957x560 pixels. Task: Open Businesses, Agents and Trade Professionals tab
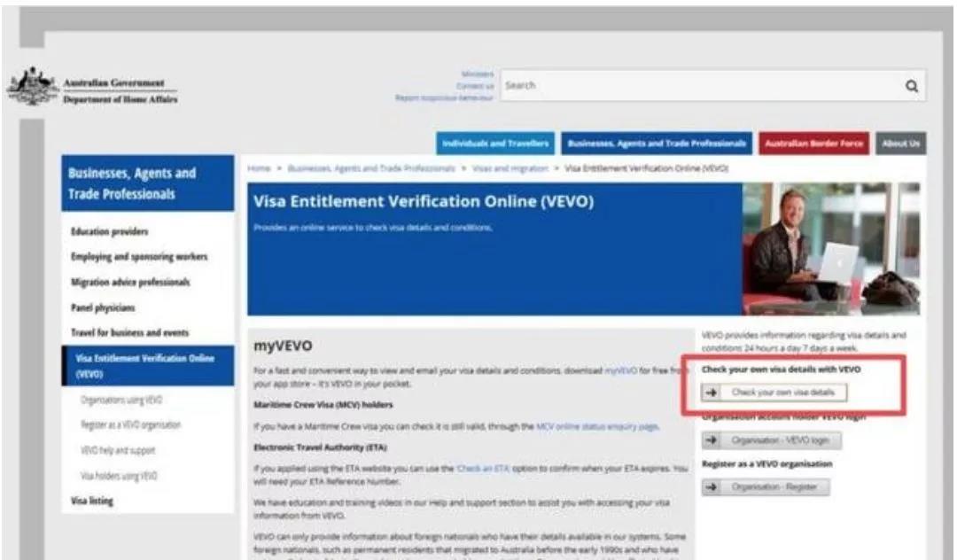[x=657, y=144]
